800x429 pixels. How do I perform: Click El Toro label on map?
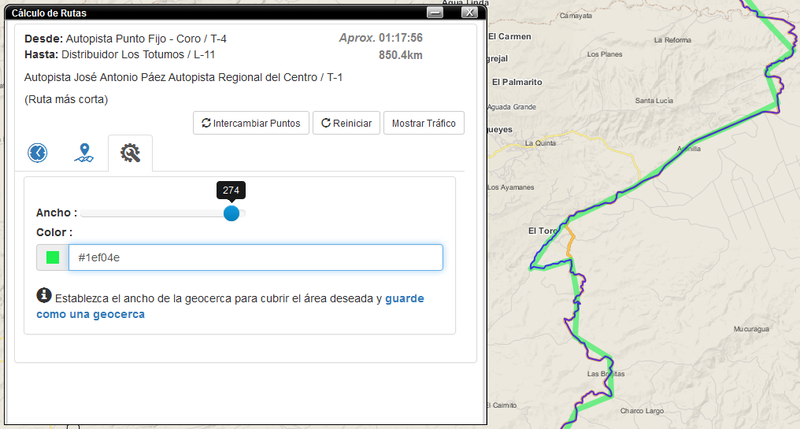pos(542,231)
